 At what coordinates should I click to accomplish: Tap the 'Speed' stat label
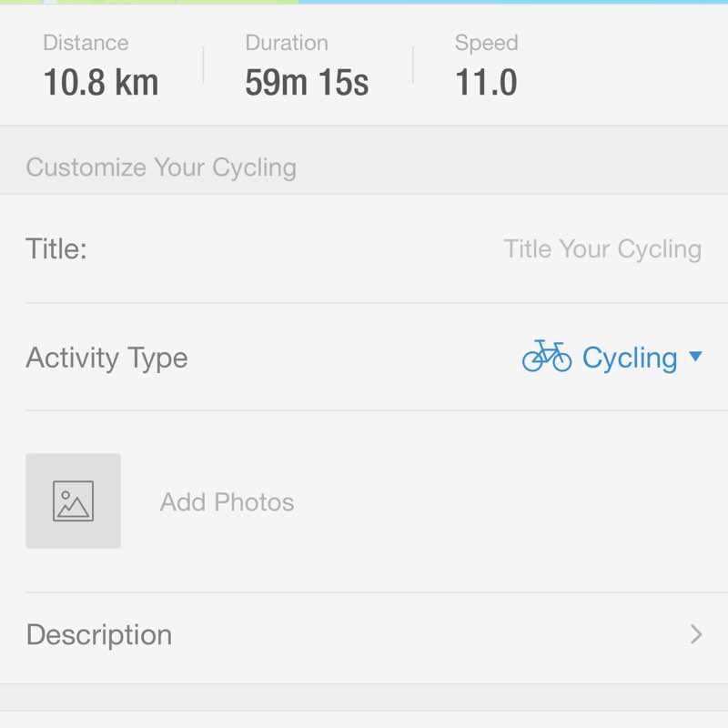(x=486, y=43)
